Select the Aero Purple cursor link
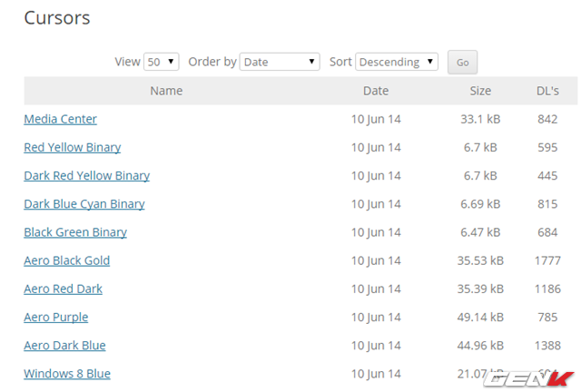This screenshot has width=581, height=392. (x=55, y=318)
